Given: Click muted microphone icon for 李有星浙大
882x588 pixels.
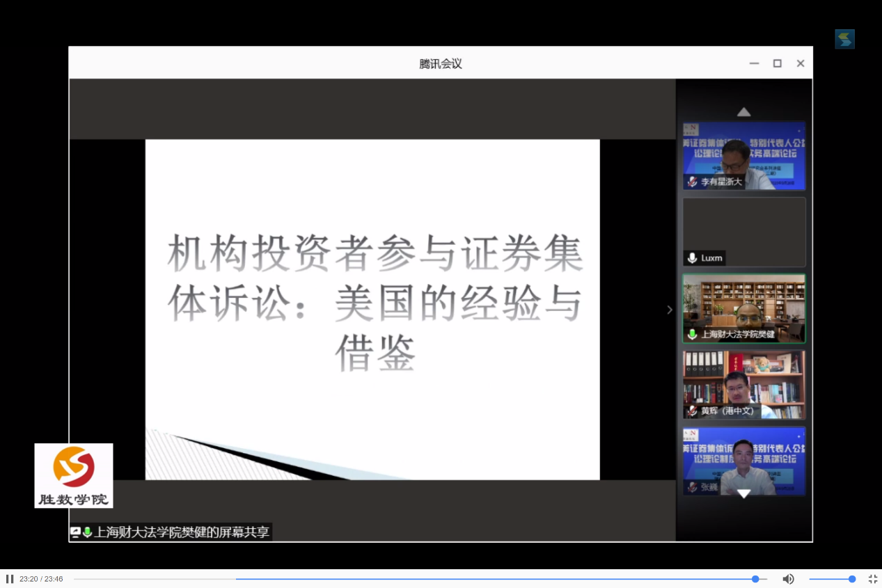Looking at the screenshot, I should pos(692,182).
